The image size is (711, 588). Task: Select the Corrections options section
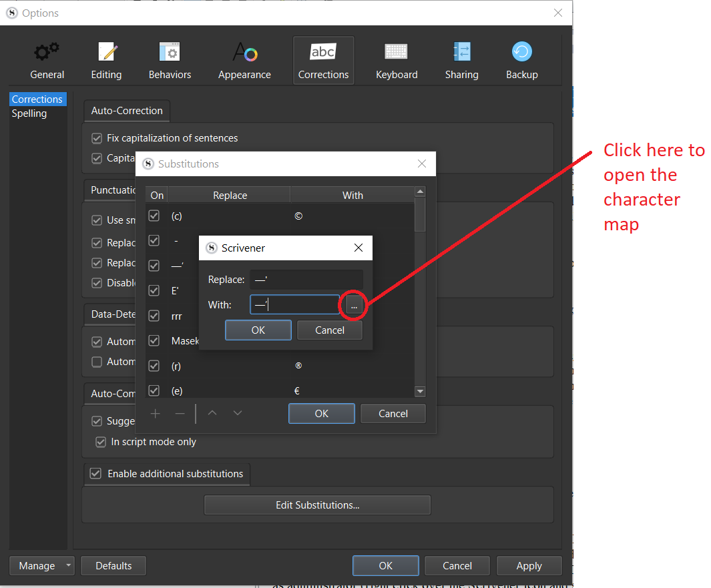point(323,60)
